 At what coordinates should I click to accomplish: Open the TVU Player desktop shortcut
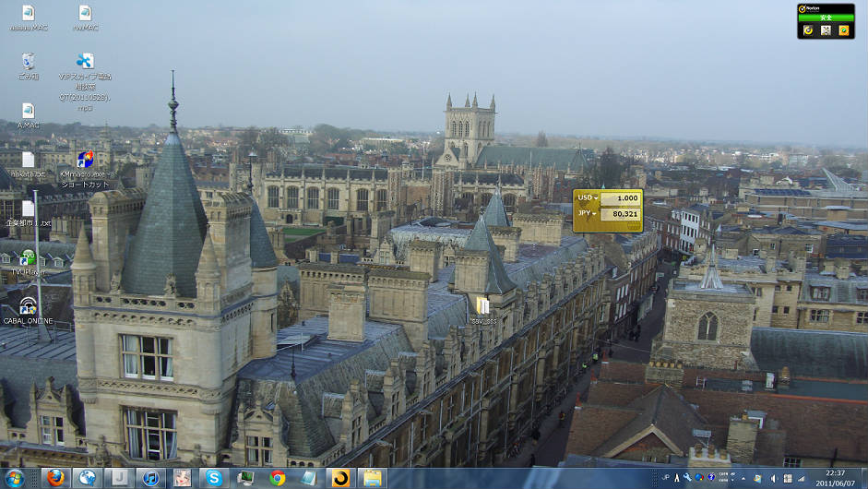point(29,257)
